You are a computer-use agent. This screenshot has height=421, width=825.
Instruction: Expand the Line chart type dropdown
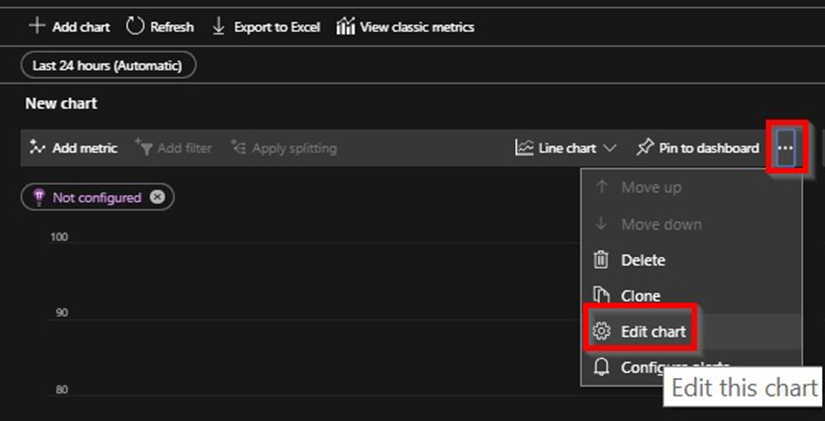[609, 148]
